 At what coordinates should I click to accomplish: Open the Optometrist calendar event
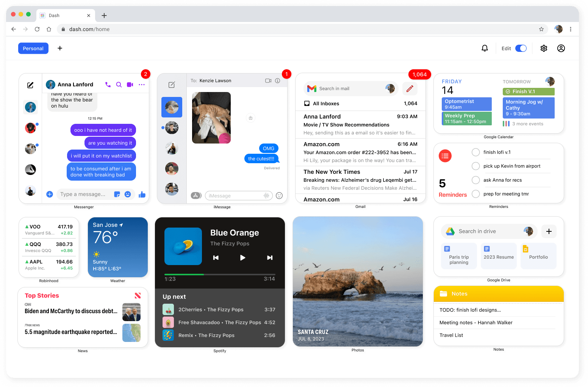(x=467, y=104)
